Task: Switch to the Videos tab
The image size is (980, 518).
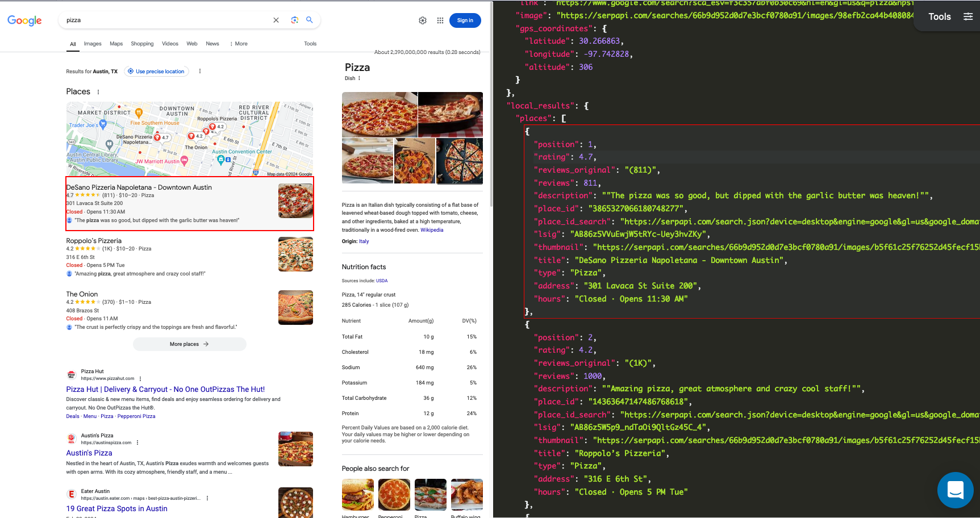Action: 170,44
